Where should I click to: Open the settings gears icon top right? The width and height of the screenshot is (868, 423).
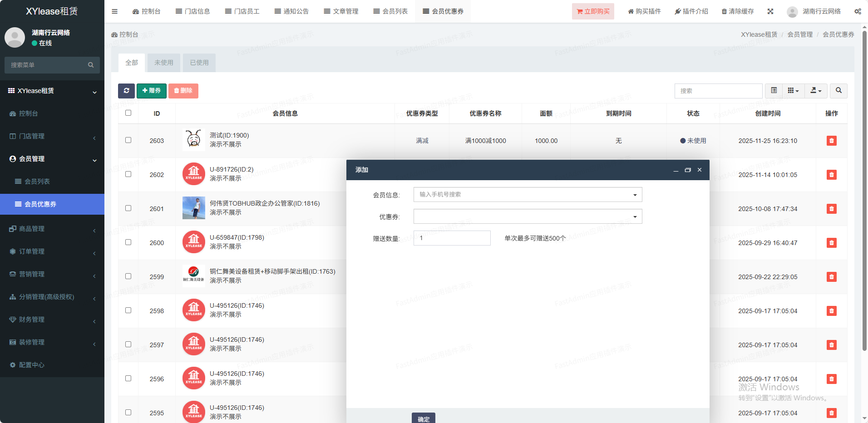click(857, 11)
